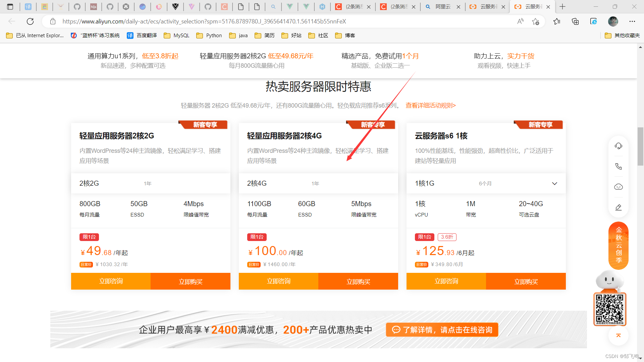
Task: Click the back-to-top arrow button
Action: (x=618, y=336)
